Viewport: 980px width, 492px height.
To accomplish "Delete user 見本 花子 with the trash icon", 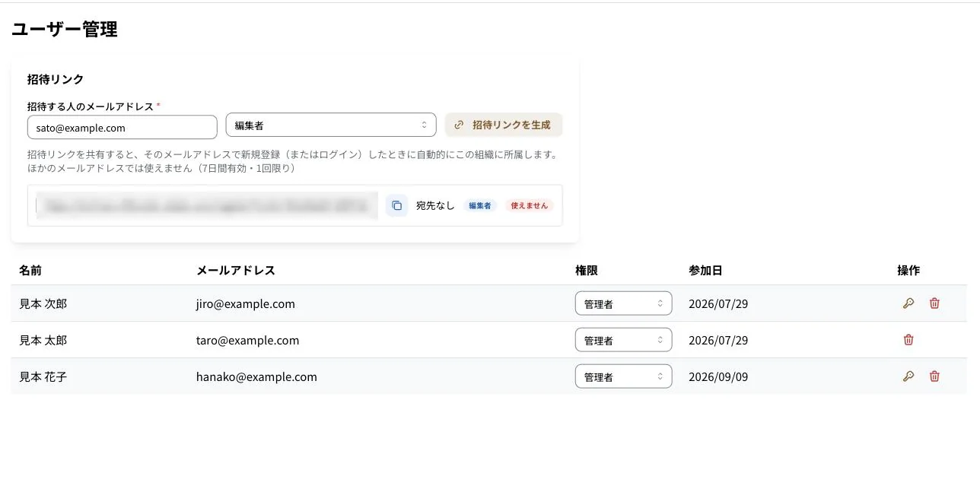I will click(x=934, y=376).
